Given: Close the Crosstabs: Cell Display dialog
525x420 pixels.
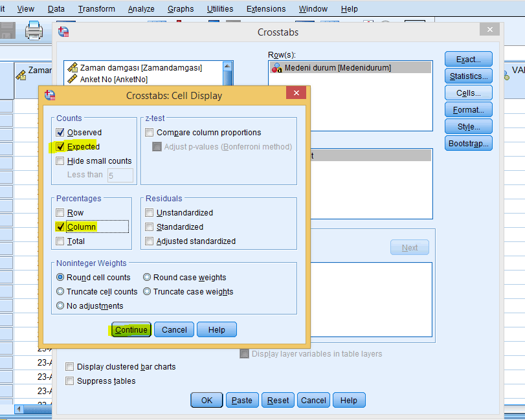Looking at the screenshot, I should pyautogui.click(x=296, y=94).
